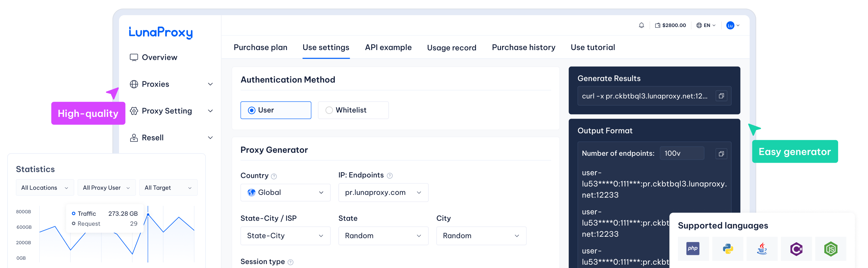This screenshot has height=268, width=868.
Task: Copy the generated curl command
Action: point(721,96)
